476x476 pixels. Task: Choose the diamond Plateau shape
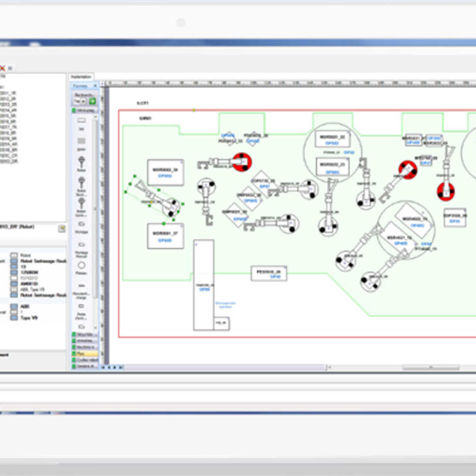81,267
